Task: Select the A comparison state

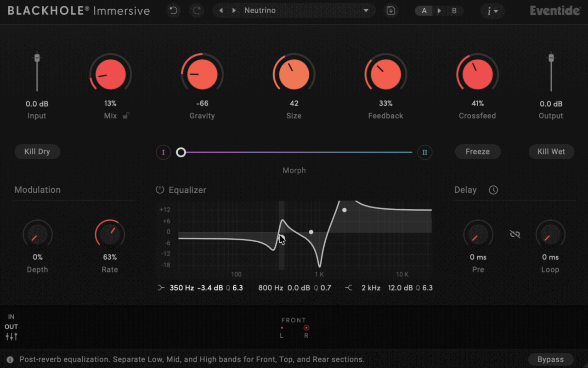Action: tap(424, 11)
